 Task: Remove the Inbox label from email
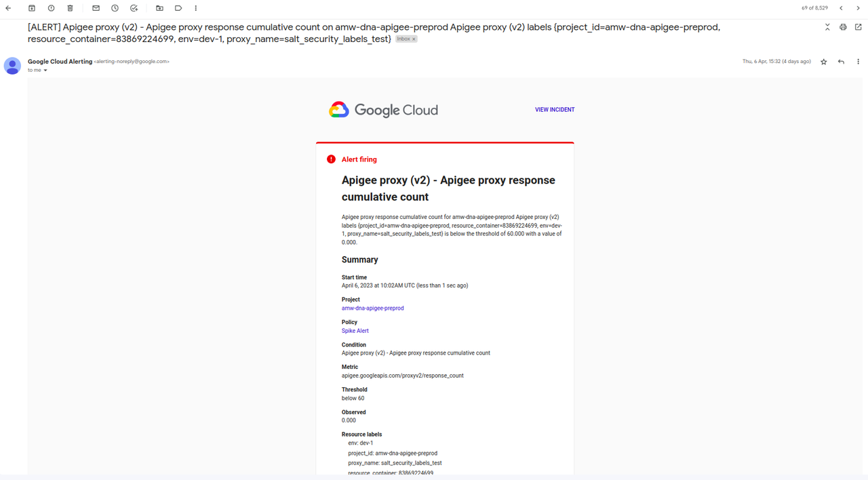click(x=414, y=39)
